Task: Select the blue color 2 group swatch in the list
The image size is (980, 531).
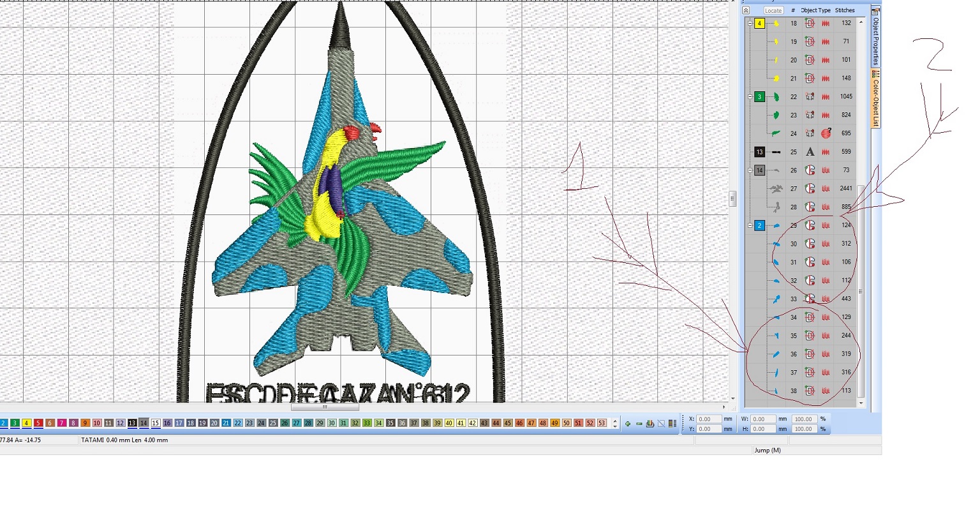Action: [x=759, y=225]
